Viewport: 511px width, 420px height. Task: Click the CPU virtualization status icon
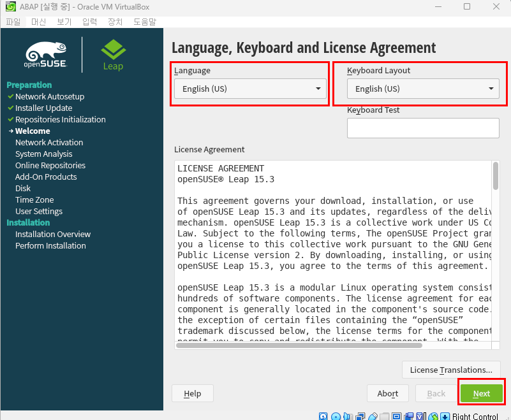[x=420, y=416]
